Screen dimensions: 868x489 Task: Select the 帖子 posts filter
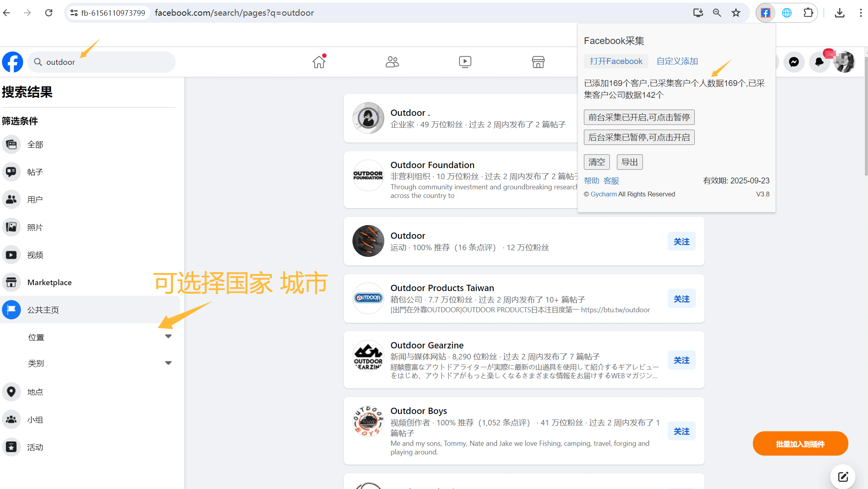point(35,172)
